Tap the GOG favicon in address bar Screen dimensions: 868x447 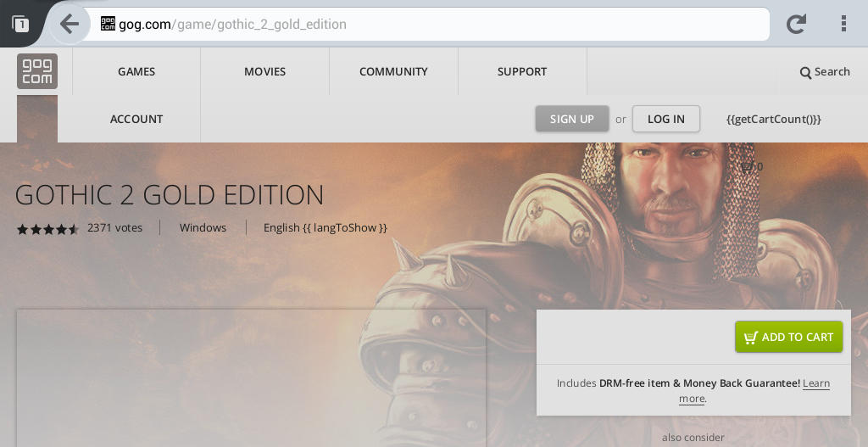(108, 24)
